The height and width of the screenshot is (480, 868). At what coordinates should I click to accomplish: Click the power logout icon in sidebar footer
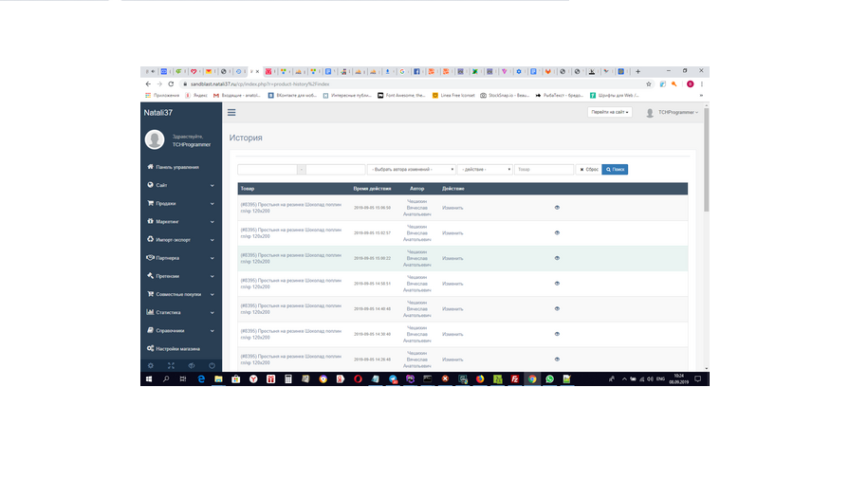[x=212, y=365]
